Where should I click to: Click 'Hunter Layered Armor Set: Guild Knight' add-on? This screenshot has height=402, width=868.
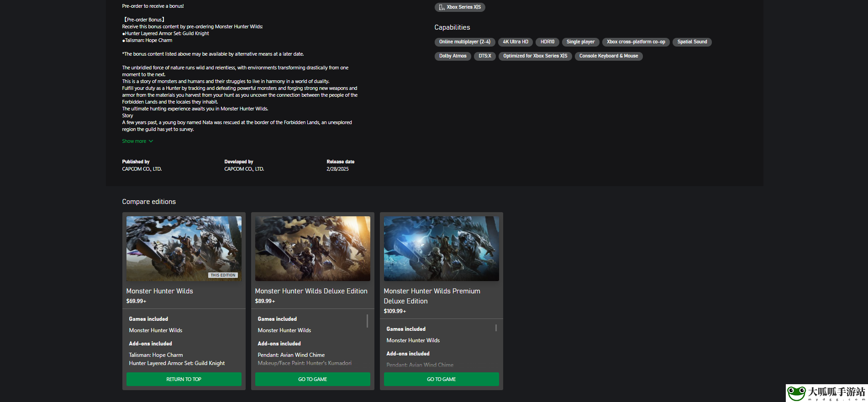177,363
